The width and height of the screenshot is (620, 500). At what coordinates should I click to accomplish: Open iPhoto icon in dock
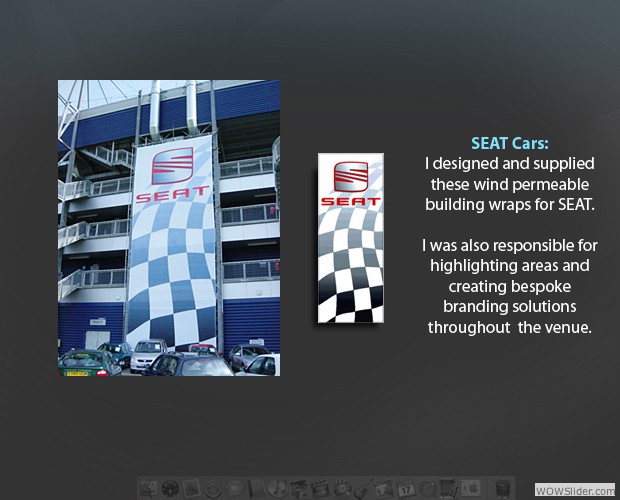pyautogui.click(x=300, y=489)
